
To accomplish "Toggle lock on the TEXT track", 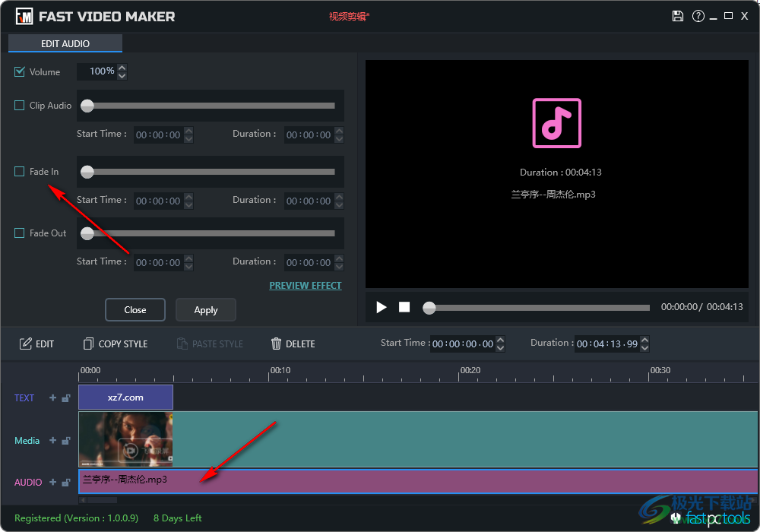I will pyautogui.click(x=66, y=397).
